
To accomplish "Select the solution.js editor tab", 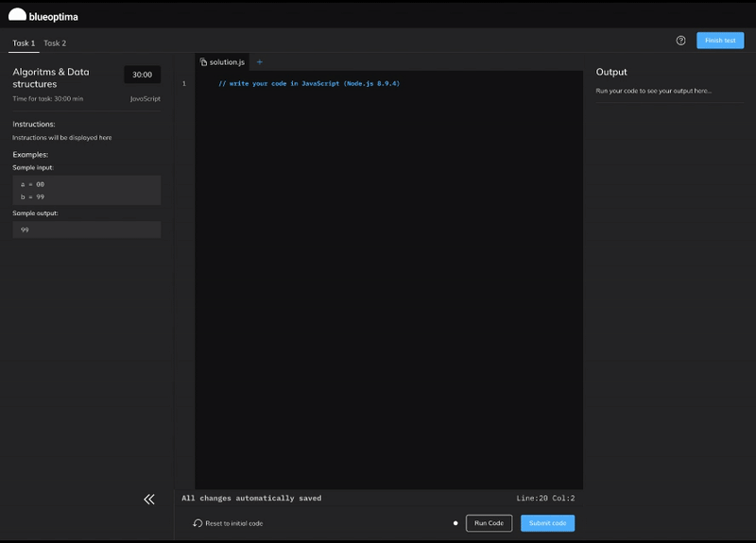I will click(222, 62).
